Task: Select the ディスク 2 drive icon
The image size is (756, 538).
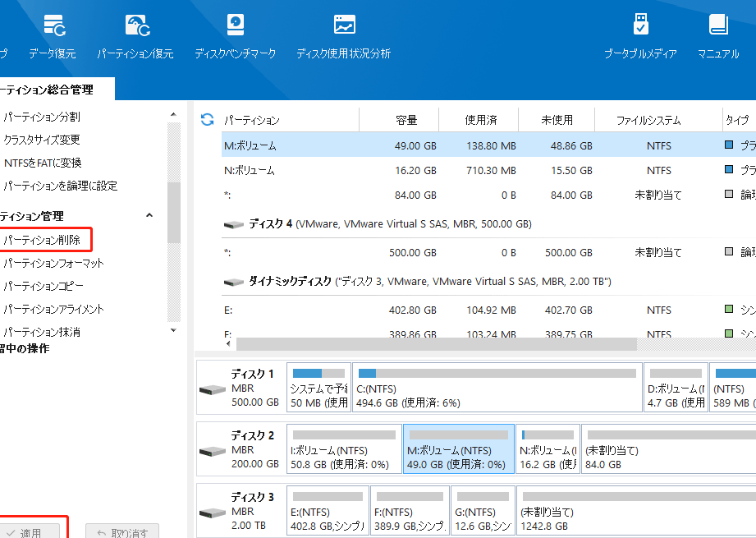Action: [213, 451]
